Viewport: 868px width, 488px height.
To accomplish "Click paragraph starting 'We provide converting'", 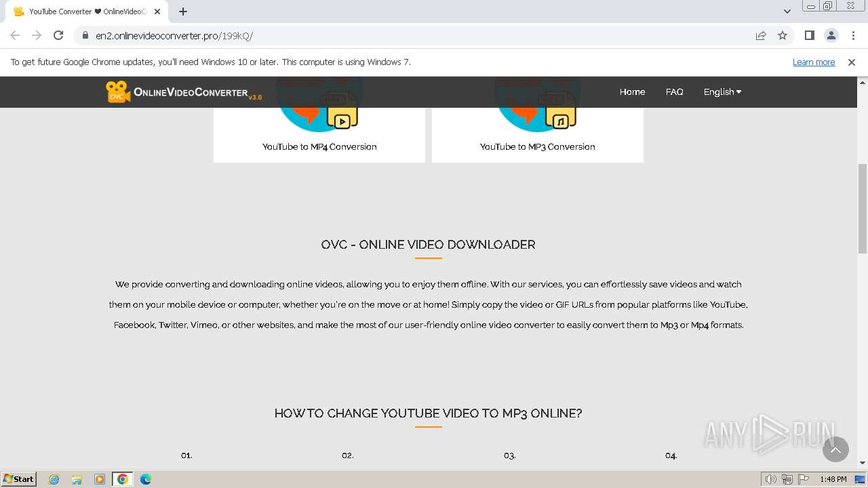I will (x=428, y=304).
